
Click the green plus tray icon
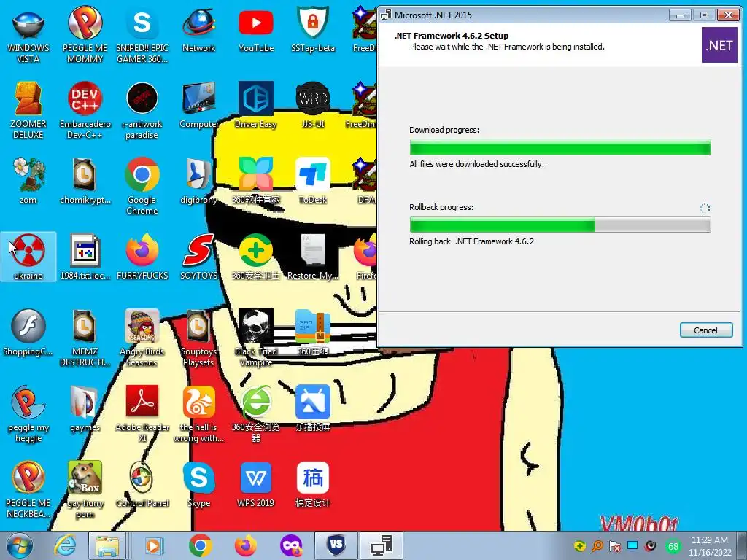click(579, 546)
